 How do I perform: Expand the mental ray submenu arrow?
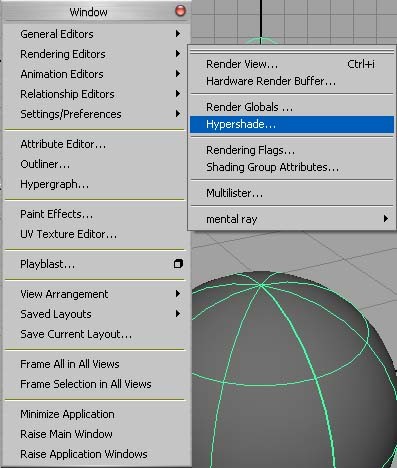(386, 219)
